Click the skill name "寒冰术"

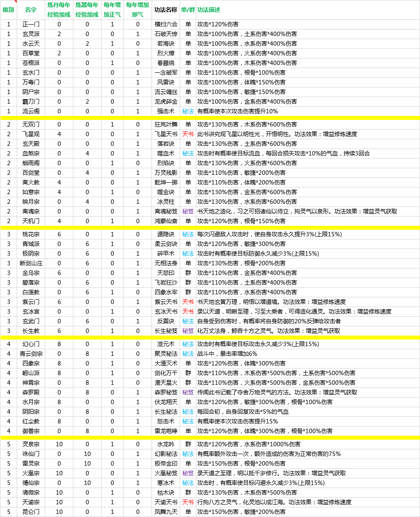tap(166, 483)
